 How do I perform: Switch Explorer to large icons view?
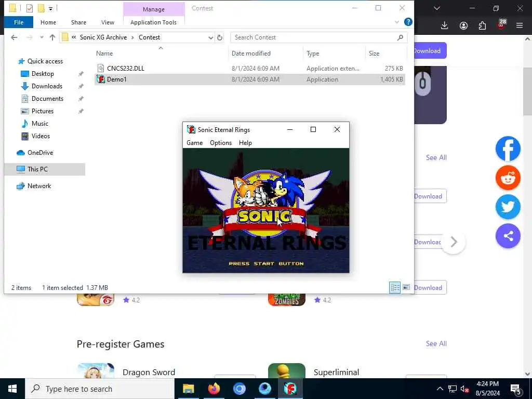tap(406, 288)
